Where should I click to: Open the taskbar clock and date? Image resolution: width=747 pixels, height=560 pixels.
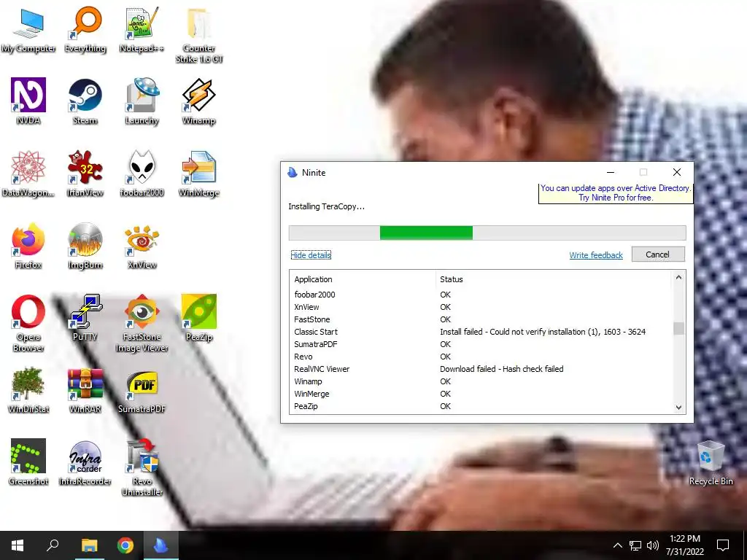684,545
